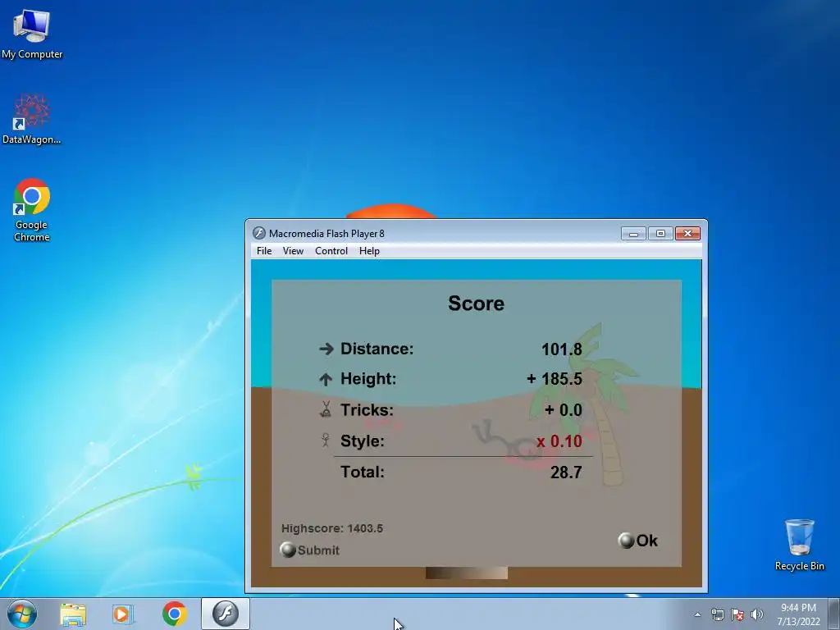Click the Height up-arrow icon
The width and height of the screenshot is (840, 630).
click(326, 379)
